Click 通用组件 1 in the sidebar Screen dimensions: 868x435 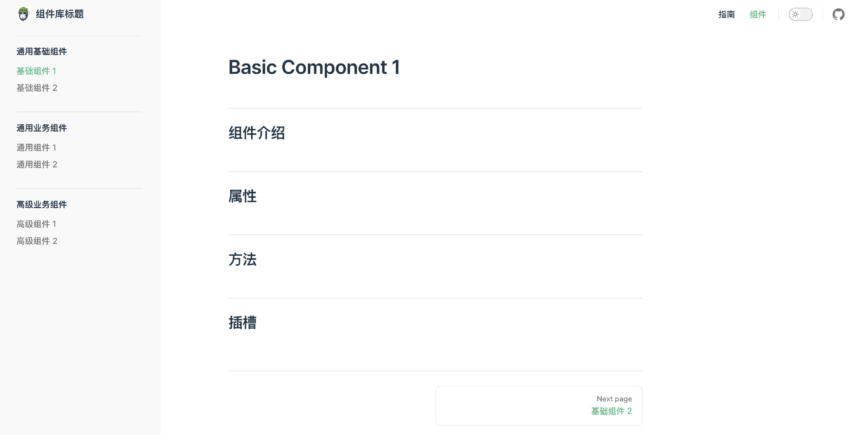point(37,147)
